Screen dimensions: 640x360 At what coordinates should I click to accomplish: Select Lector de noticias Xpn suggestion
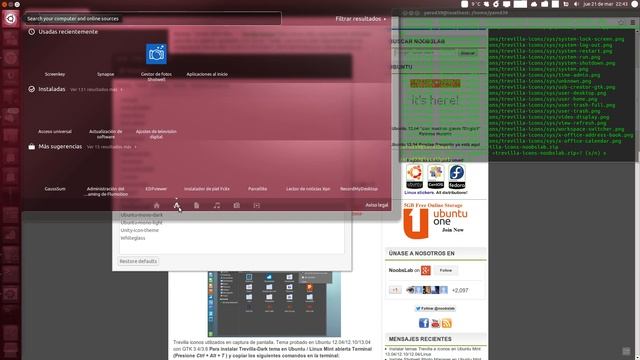point(308,189)
